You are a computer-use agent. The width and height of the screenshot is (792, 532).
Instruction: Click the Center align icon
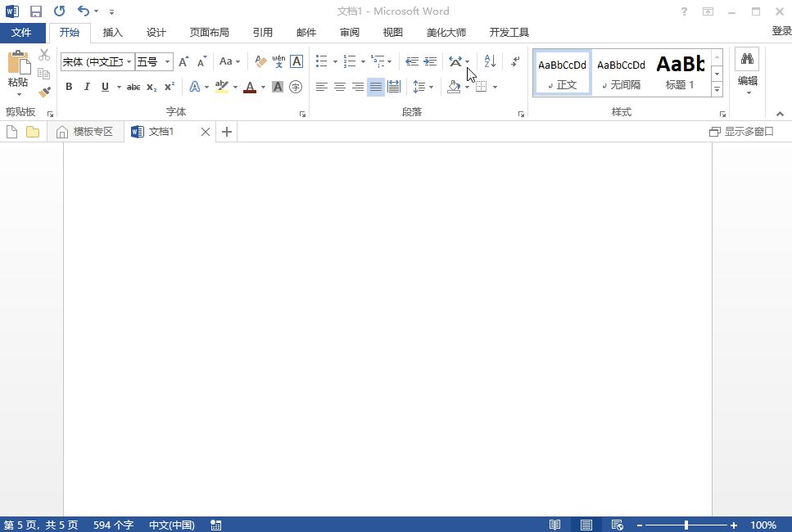(339, 87)
